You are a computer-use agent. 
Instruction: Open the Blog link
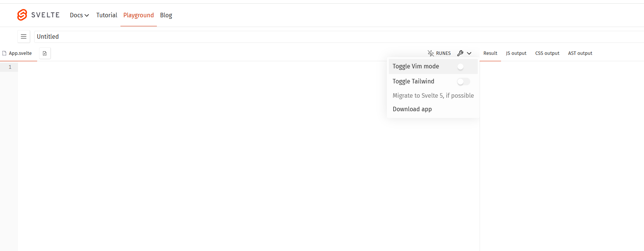(x=166, y=15)
